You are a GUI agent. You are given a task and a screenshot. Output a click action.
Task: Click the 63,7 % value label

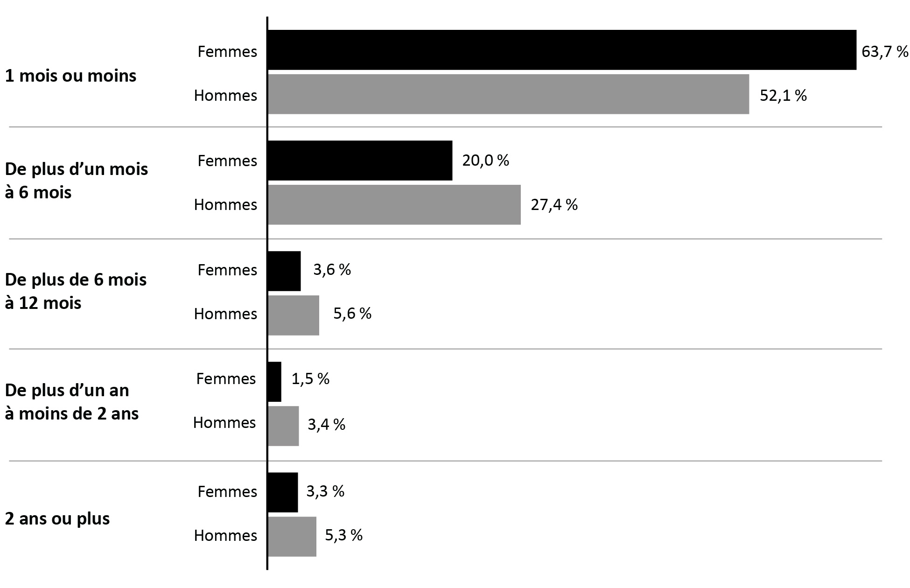pyautogui.click(x=884, y=51)
